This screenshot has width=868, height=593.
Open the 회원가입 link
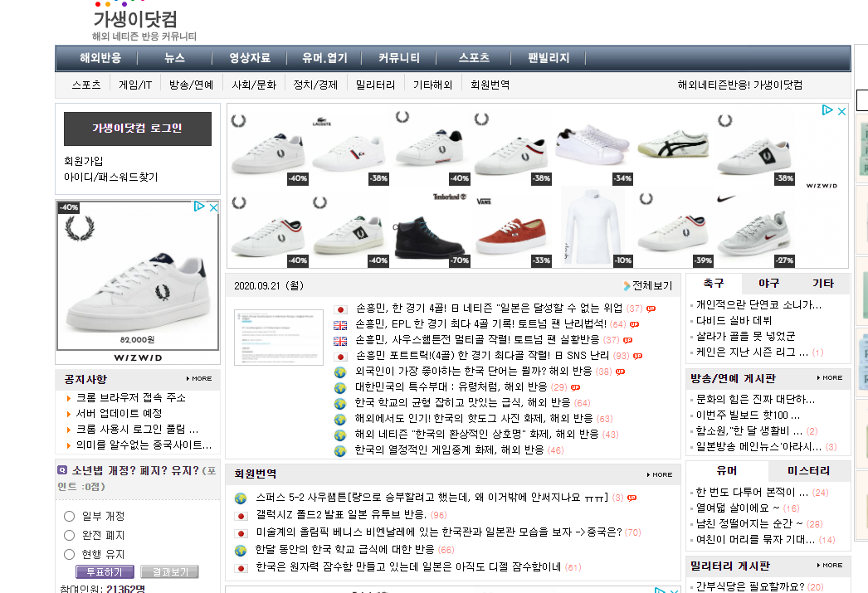84,161
